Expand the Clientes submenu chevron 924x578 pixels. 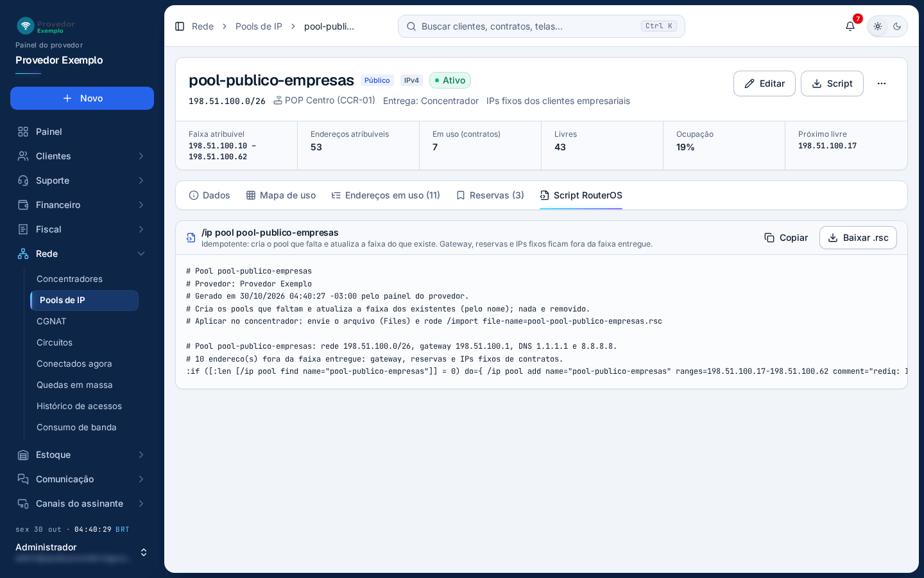pyautogui.click(x=141, y=156)
